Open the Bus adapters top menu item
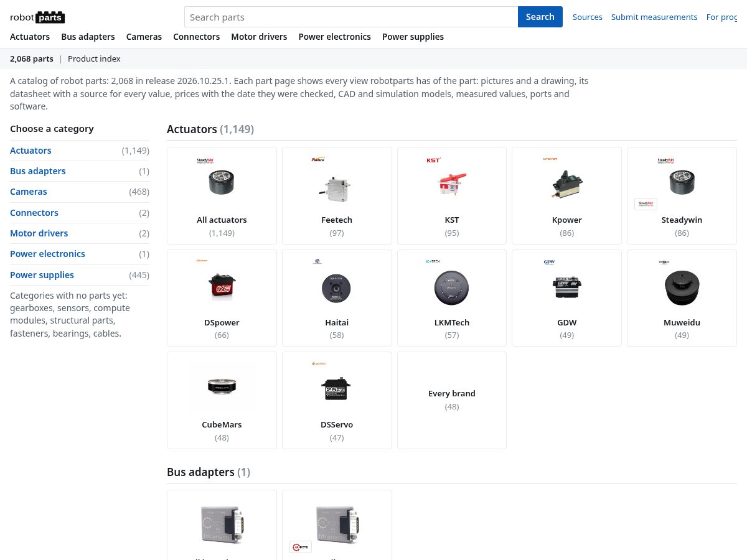747x560 pixels. click(x=88, y=37)
